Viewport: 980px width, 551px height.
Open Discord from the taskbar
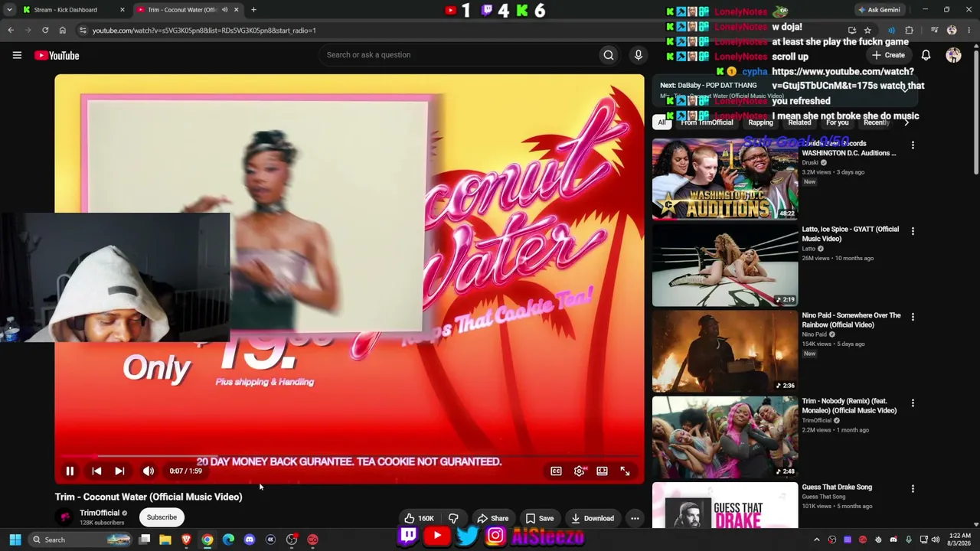pos(249,540)
